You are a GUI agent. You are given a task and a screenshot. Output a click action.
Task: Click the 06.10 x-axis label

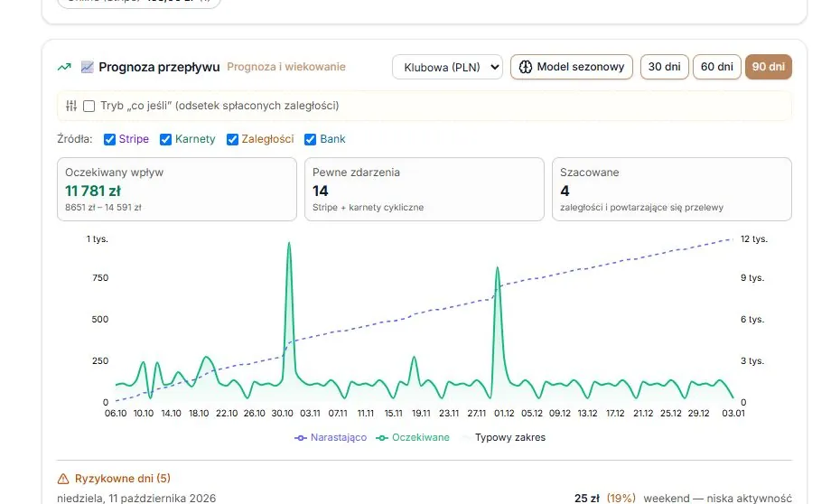point(116,414)
